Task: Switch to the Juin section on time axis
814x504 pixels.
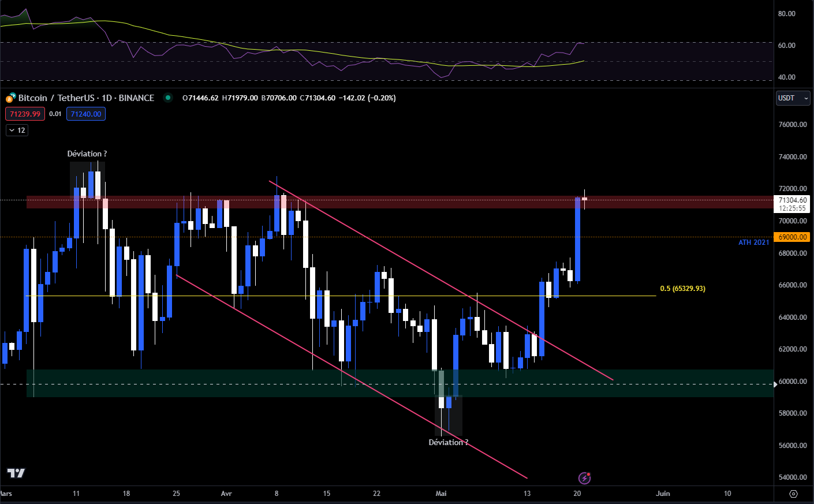Action: (662, 494)
